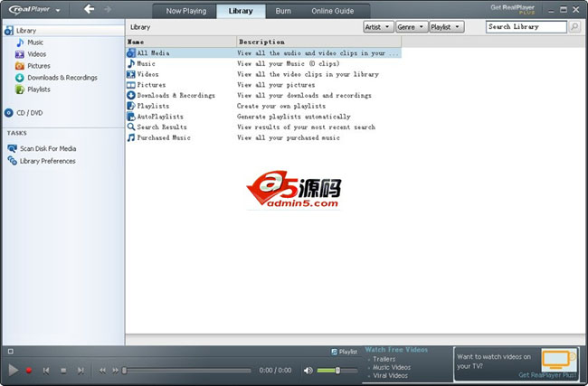Select the 'All Media' list entry text
Screen dimensions: 588x386
point(153,53)
